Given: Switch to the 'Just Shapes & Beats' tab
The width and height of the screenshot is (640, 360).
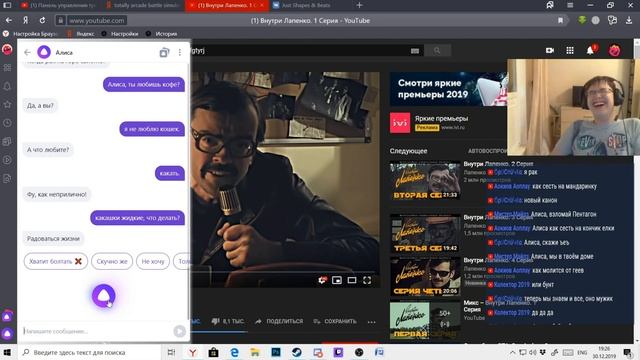Looking at the screenshot, I should pyautogui.click(x=306, y=5).
